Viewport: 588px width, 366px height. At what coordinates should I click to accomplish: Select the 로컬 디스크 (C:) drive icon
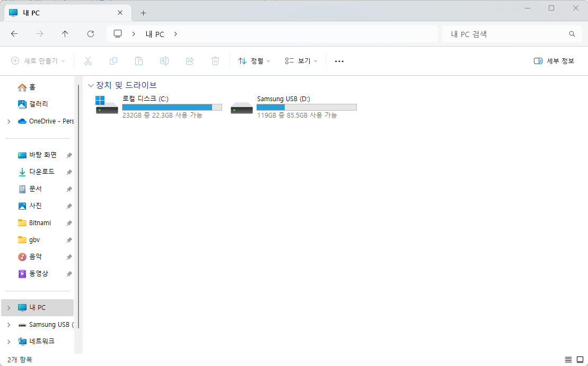[107, 105]
